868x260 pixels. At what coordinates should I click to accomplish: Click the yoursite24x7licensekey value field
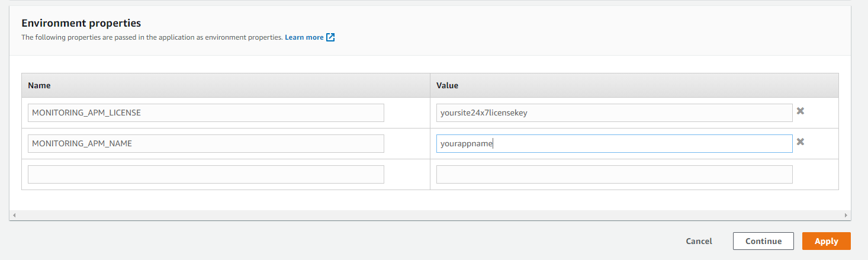click(614, 113)
